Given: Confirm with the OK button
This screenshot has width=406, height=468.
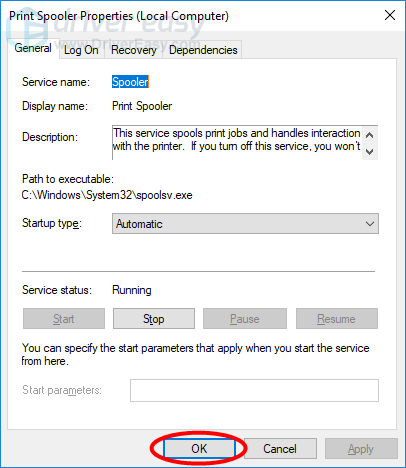Looking at the screenshot, I should (199, 449).
